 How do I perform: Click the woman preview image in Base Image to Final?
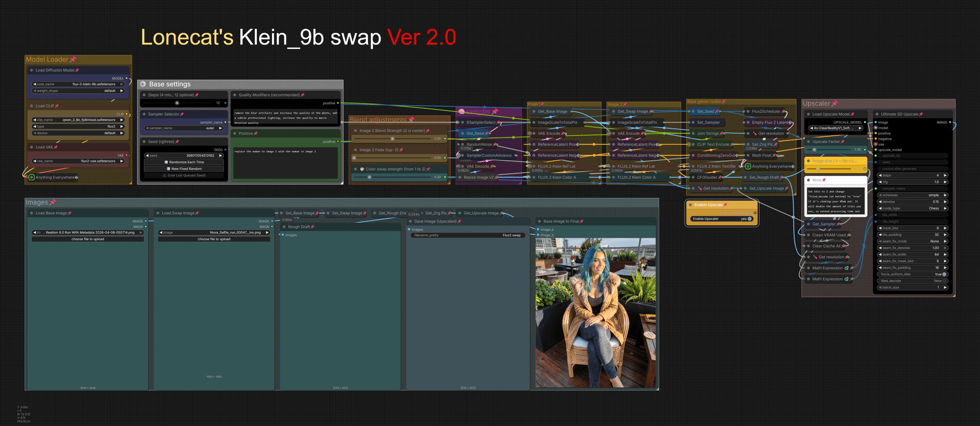[x=596, y=313]
